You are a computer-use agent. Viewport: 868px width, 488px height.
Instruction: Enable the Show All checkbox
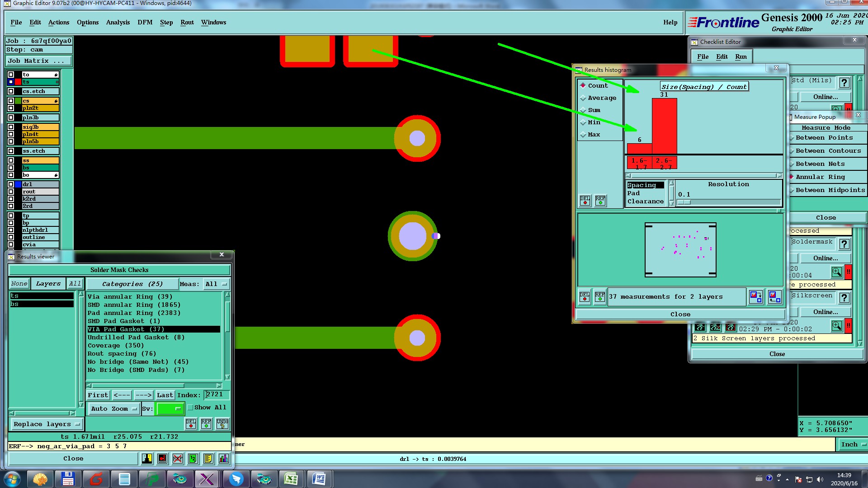click(x=190, y=408)
